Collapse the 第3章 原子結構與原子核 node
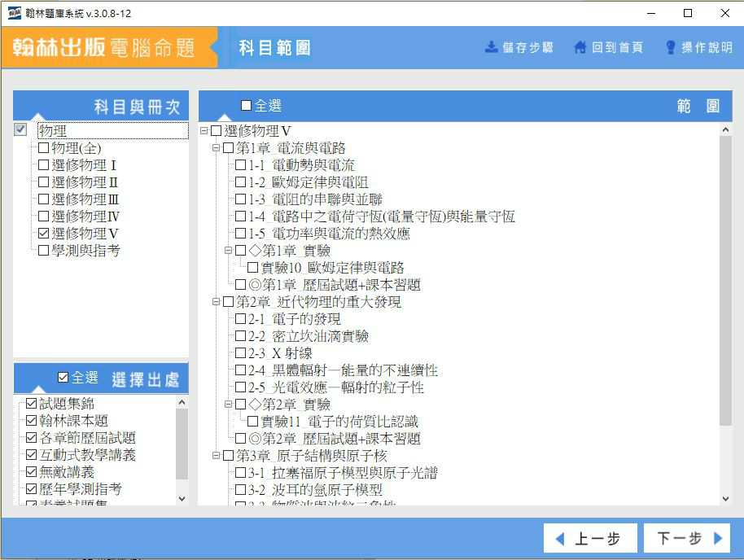744x560 pixels. [216, 456]
